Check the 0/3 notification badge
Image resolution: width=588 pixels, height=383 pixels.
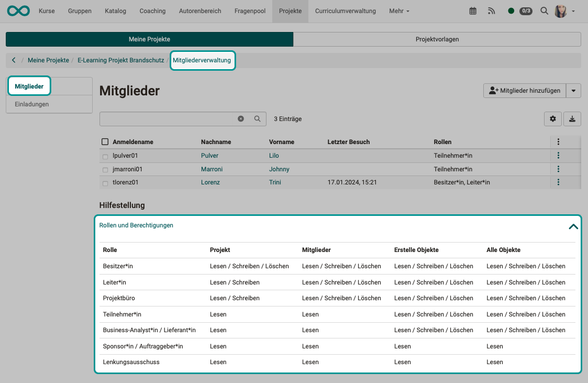(x=526, y=10)
